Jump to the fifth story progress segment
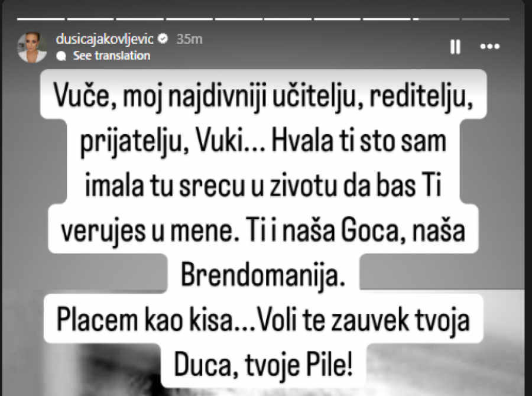 [x=239, y=19]
